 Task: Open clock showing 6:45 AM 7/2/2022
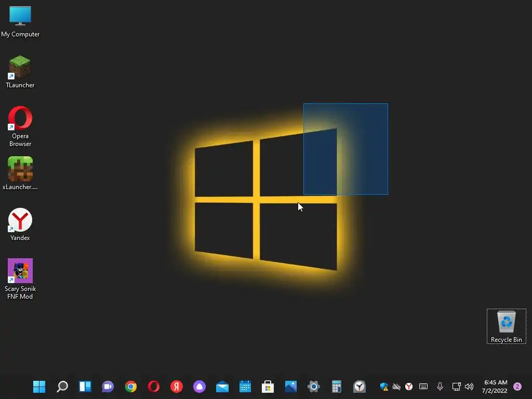tap(495, 387)
